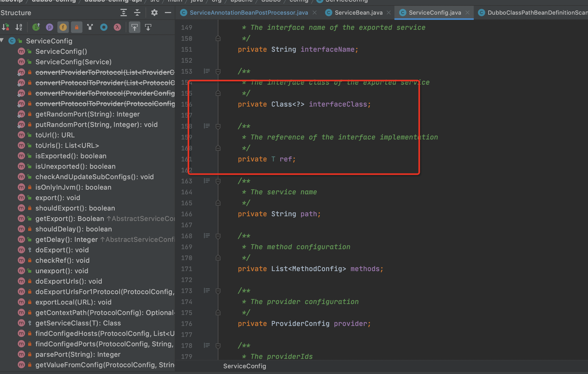Select the ServiceConfig.java tab
Screen dimensions: 588x374
[435, 13]
